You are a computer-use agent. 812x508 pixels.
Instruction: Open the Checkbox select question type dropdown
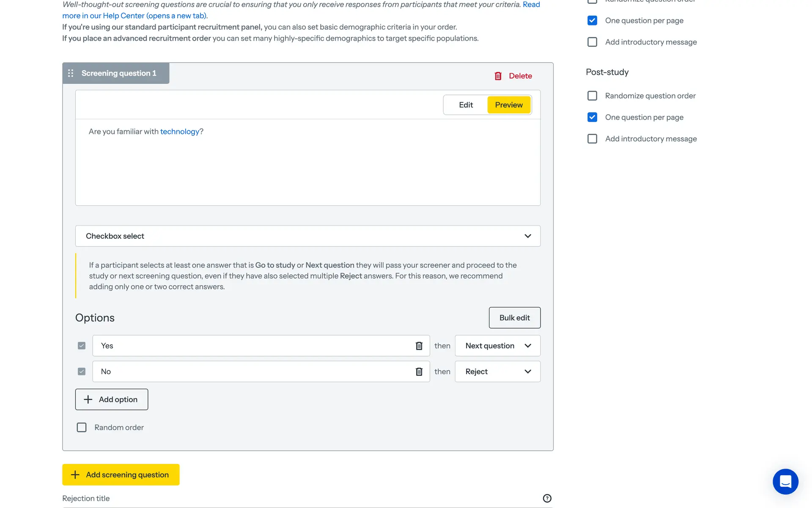pos(307,236)
